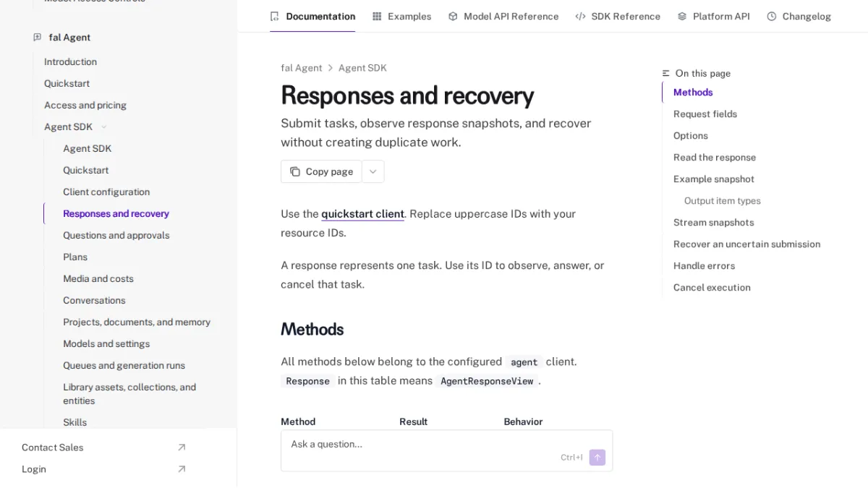Viewport: 868px width, 488px height.
Task: Open Quickstart nested under Agent SDK
Action: [x=85, y=171]
